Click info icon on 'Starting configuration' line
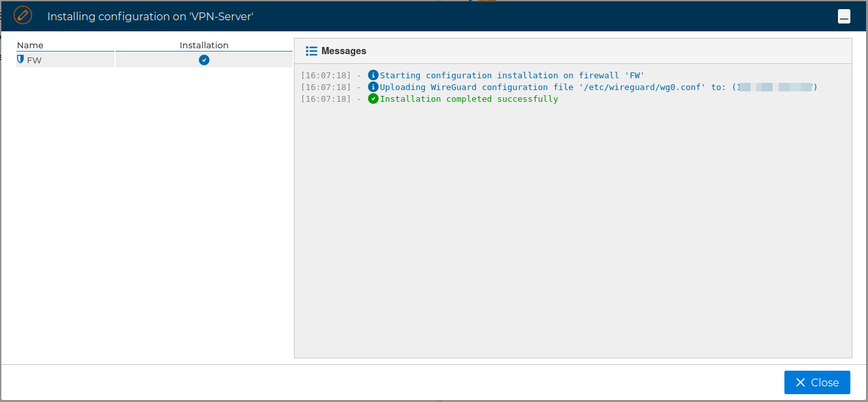Viewport: 868px width, 402px height. click(x=373, y=76)
